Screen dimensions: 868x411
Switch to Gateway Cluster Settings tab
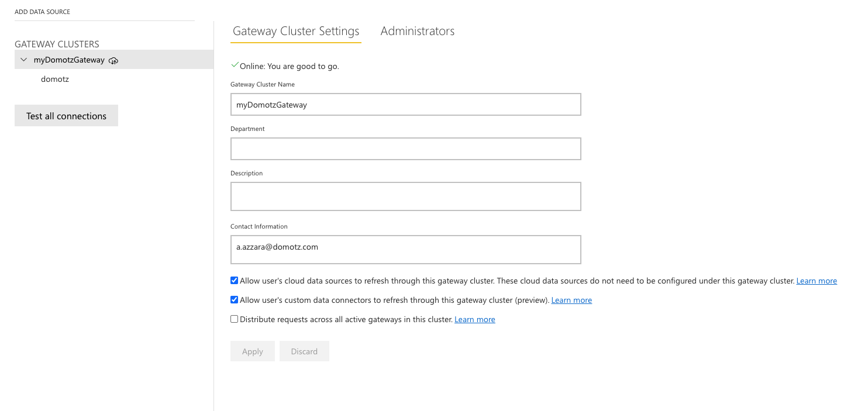coord(296,32)
